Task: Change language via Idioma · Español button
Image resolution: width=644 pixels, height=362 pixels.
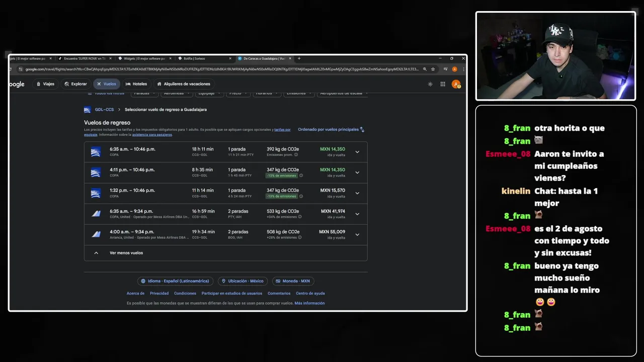Action: click(x=175, y=281)
